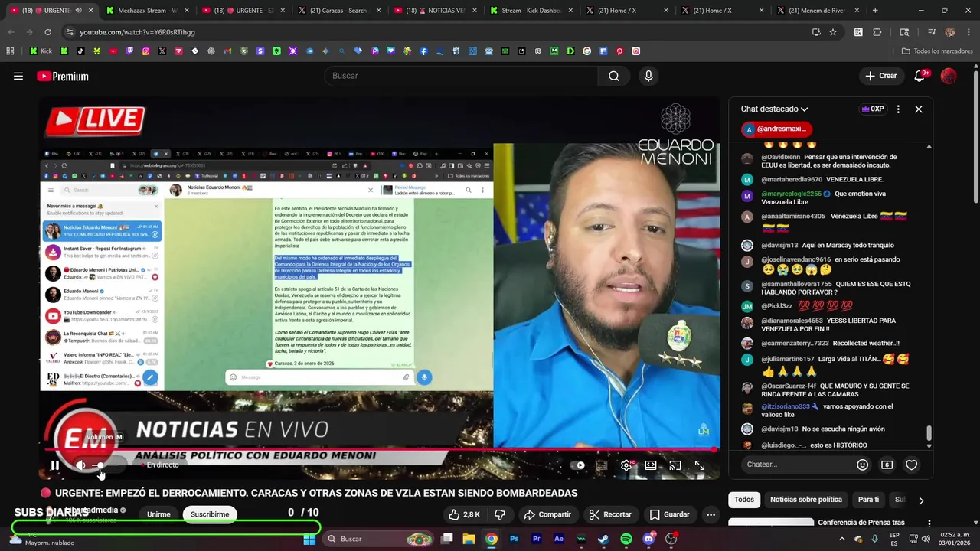
Task: Open the Windows Start menu
Action: 309,539
